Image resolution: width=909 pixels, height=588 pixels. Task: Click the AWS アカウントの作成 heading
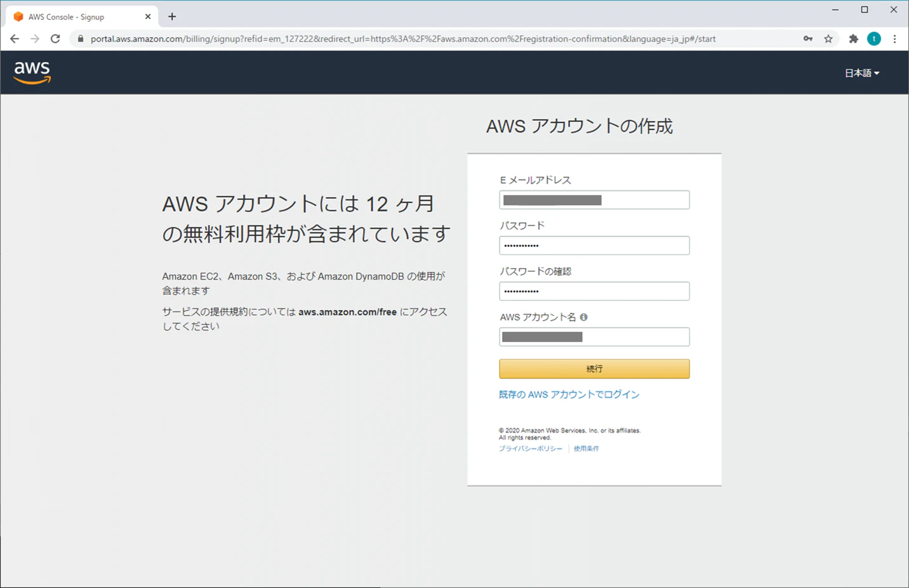click(580, 126)
